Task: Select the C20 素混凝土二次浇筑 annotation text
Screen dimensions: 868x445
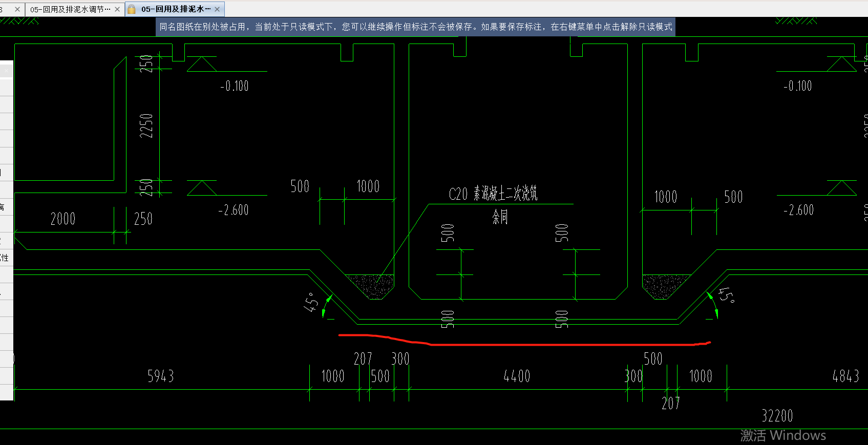Action: [x=493, y=194]
